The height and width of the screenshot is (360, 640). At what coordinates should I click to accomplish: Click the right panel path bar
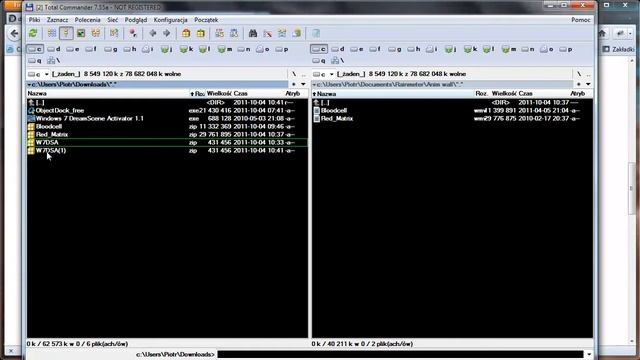tap(442, 84)
